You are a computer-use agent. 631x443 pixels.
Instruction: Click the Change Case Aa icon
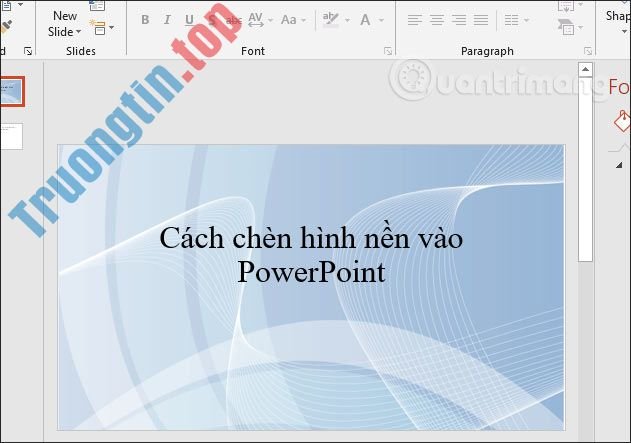pos(289,20)
